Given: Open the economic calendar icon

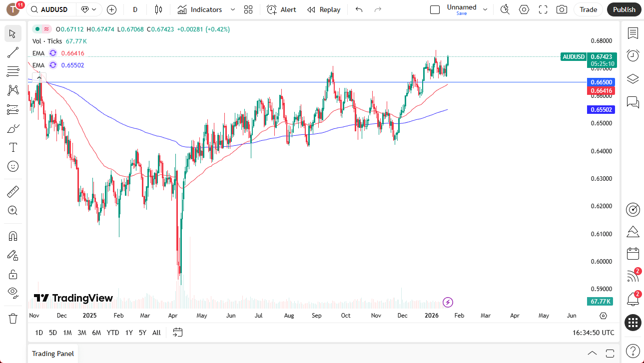Looking at the screenshot, I should pyautogui.click(x=633, y=254).
